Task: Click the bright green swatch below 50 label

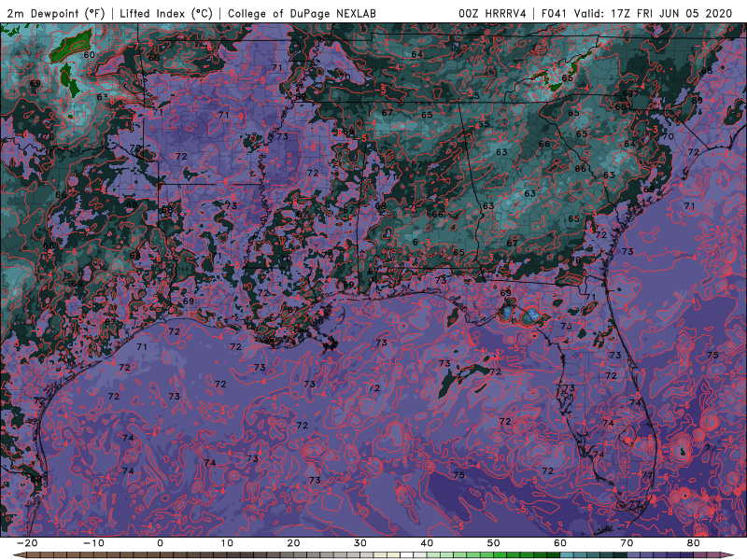Action: click(x=500, y=555)
